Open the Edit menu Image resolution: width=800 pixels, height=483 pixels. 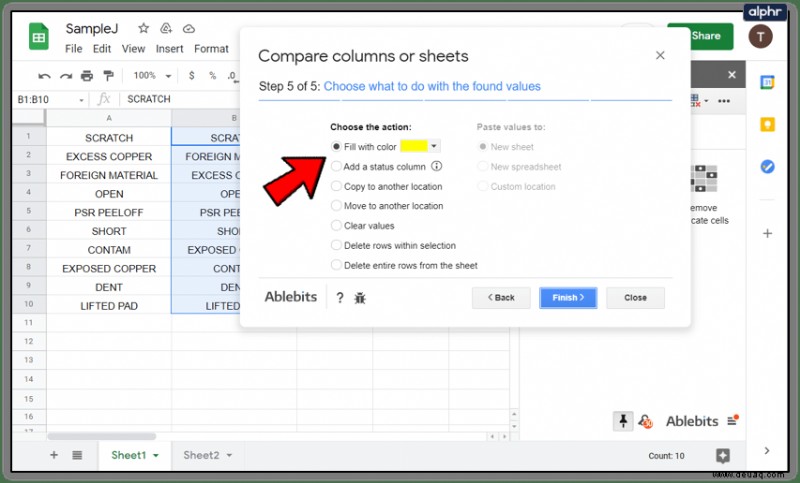102,49
